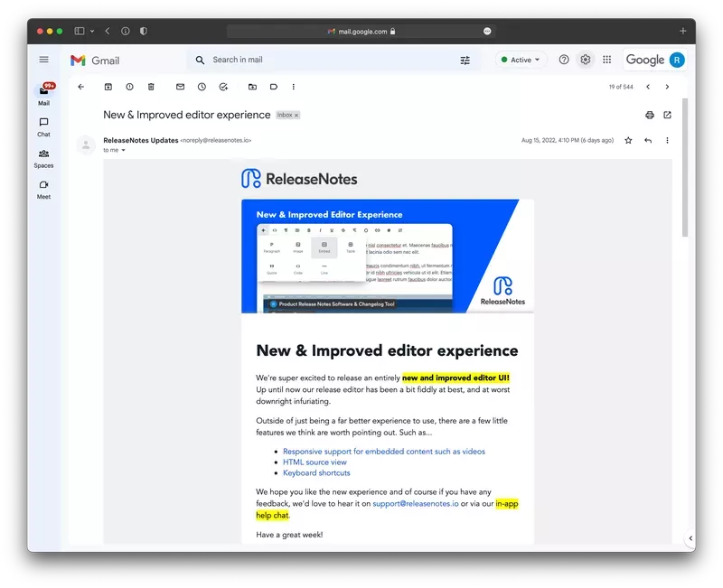This screenshot has height=588, width=723.
Task: Snooze the email
Action: click(201, 87)
